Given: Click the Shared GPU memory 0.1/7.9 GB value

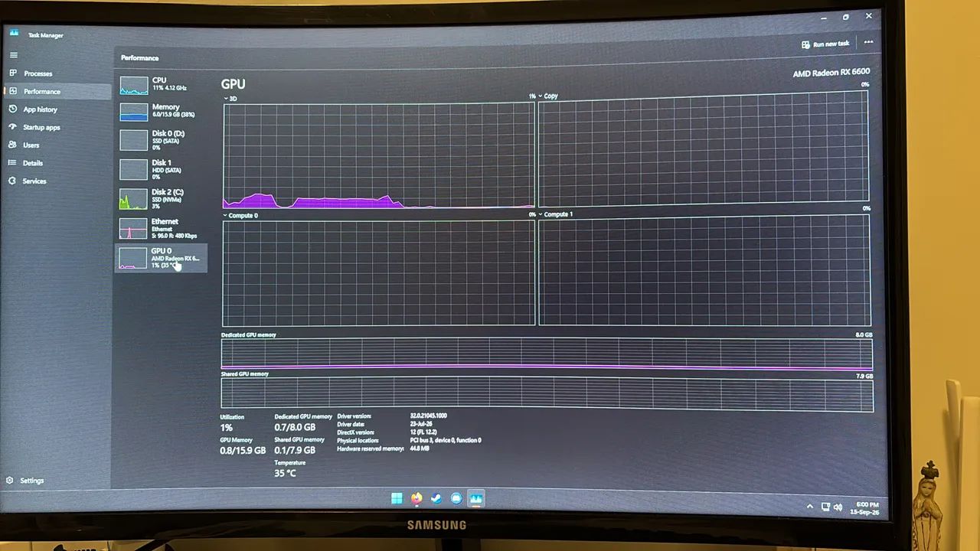Looking at the screenshot, I should click(295, 450).
